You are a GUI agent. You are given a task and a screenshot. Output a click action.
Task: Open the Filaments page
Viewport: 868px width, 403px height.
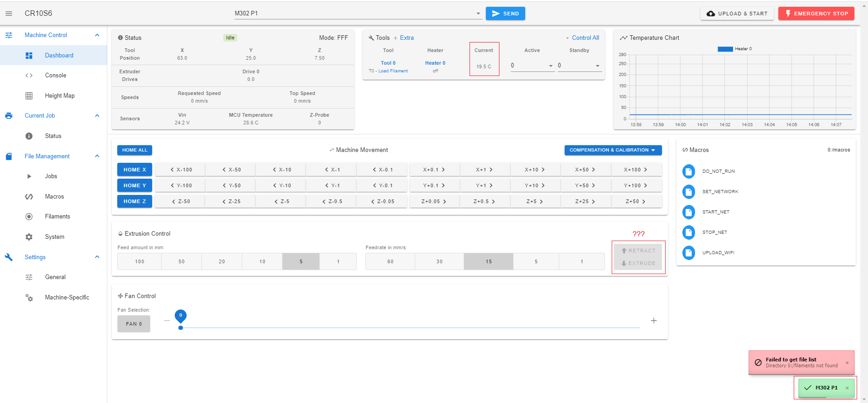[53, 217]
